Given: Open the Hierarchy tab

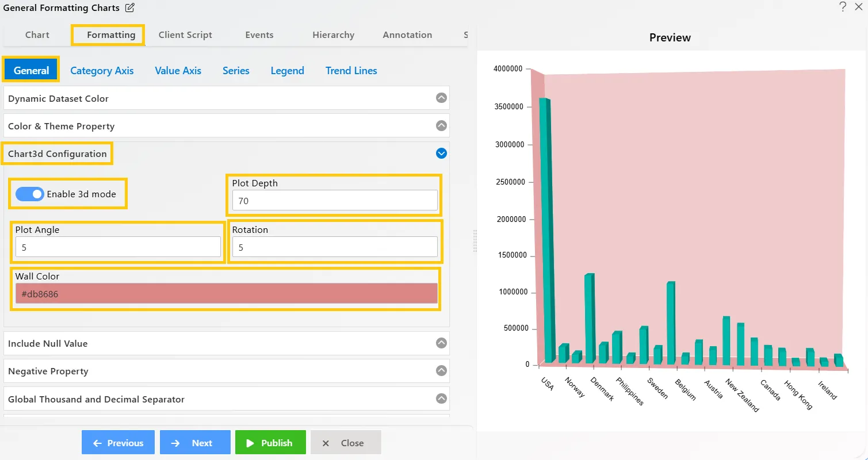Looking at the screenshot, I should 333,35.
